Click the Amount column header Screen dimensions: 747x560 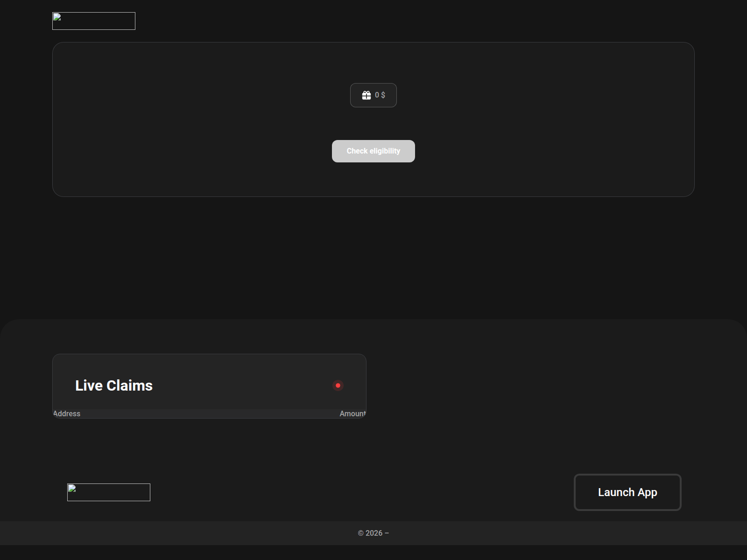point(352,413)
